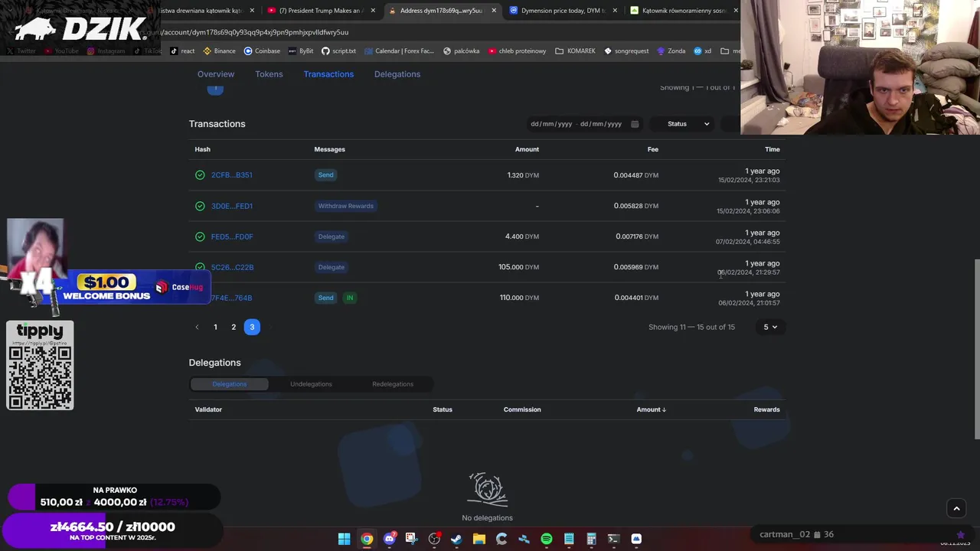Click the 110.000 DYM amount cell
The width and height of the screenshot is (980, 551).
(519, 298)
